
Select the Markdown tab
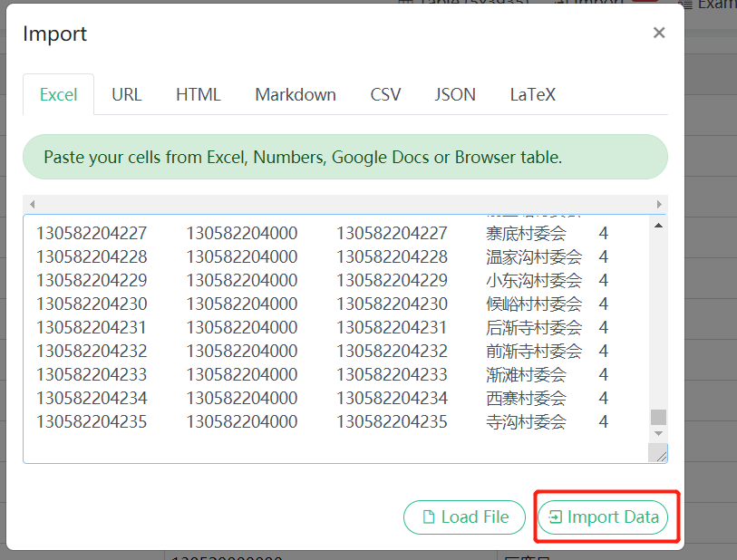coord(296,94)
